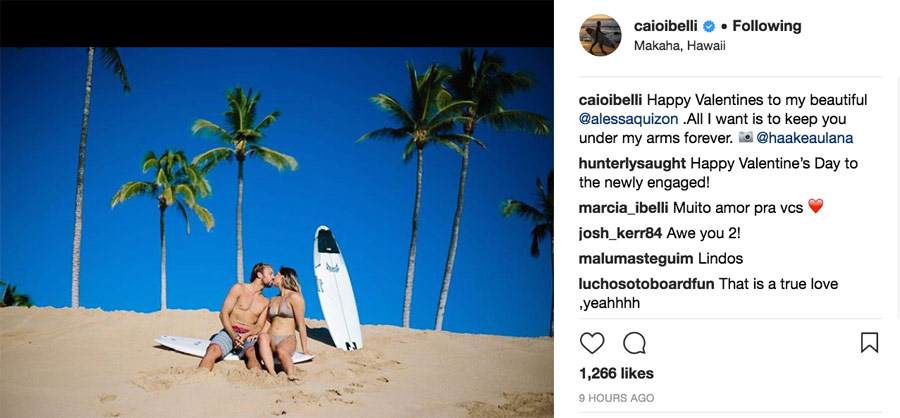Open hunterlysaught commenter profile
The image size is (900, 418).
[x=633, y=164]
